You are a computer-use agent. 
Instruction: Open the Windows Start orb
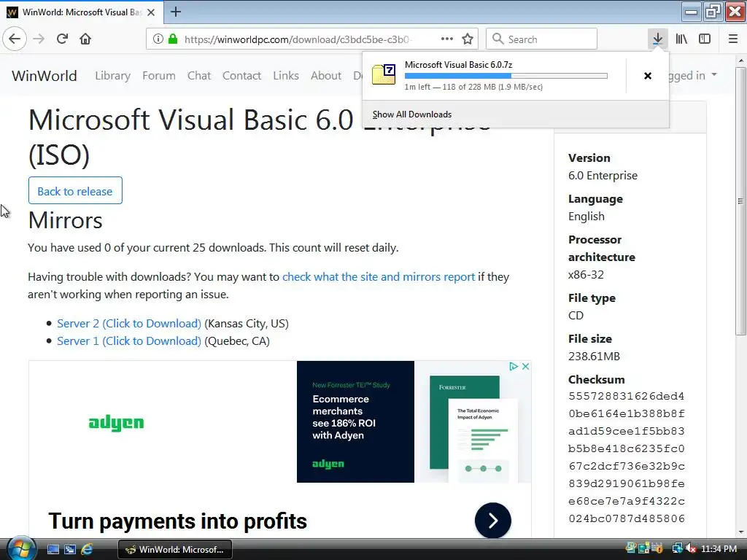[20, 548]
